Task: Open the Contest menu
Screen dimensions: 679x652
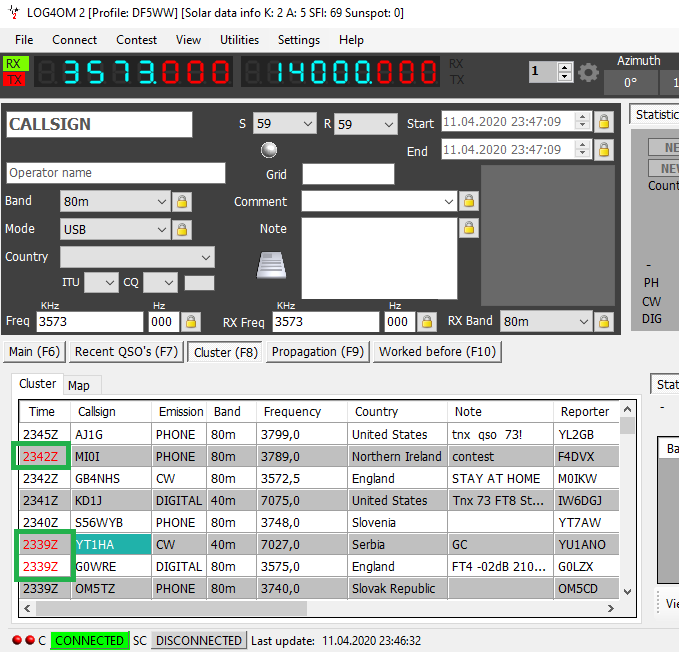Action: (136, 40)
